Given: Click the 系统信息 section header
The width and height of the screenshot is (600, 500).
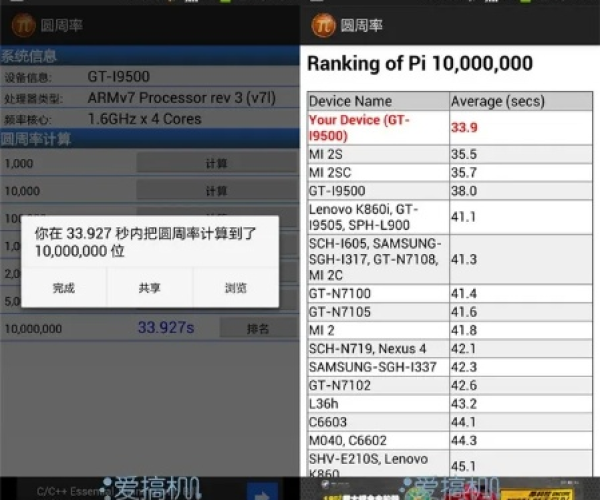Looking at the screenshot, I should pos(150,56).
